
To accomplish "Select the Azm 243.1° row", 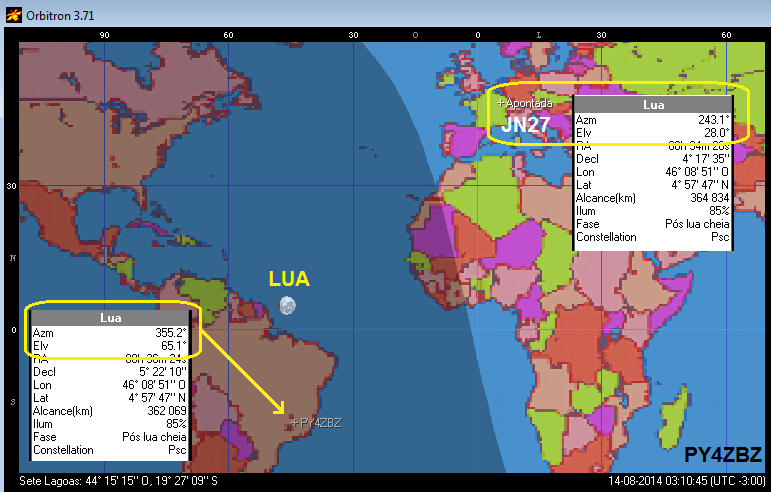I will point(652,120).
